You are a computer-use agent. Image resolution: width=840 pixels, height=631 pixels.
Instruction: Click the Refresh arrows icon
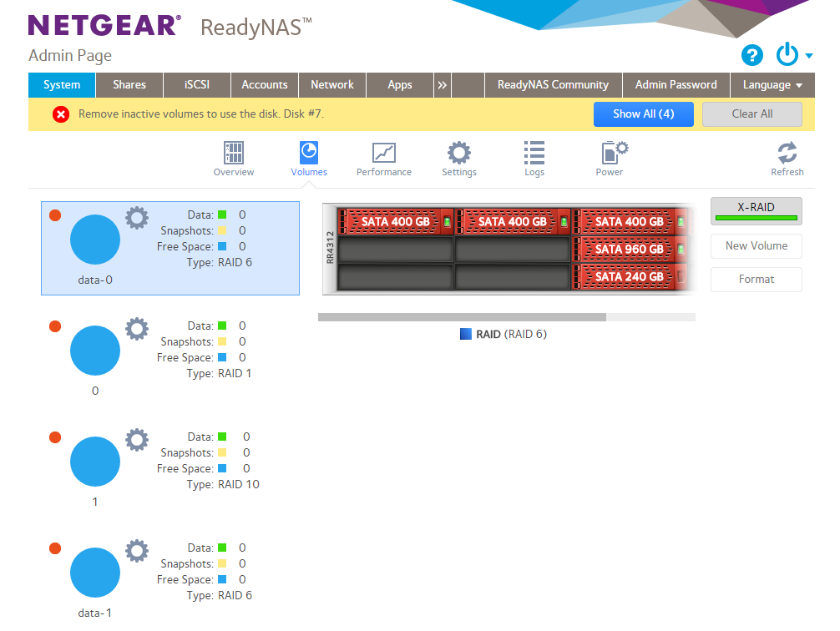(787, 153)
